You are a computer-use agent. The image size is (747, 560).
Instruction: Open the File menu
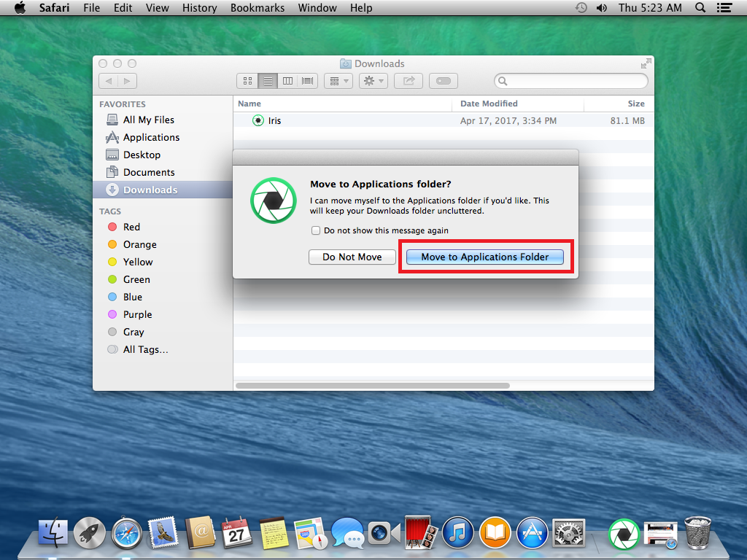pyautogui.click(x=91, y=7)
